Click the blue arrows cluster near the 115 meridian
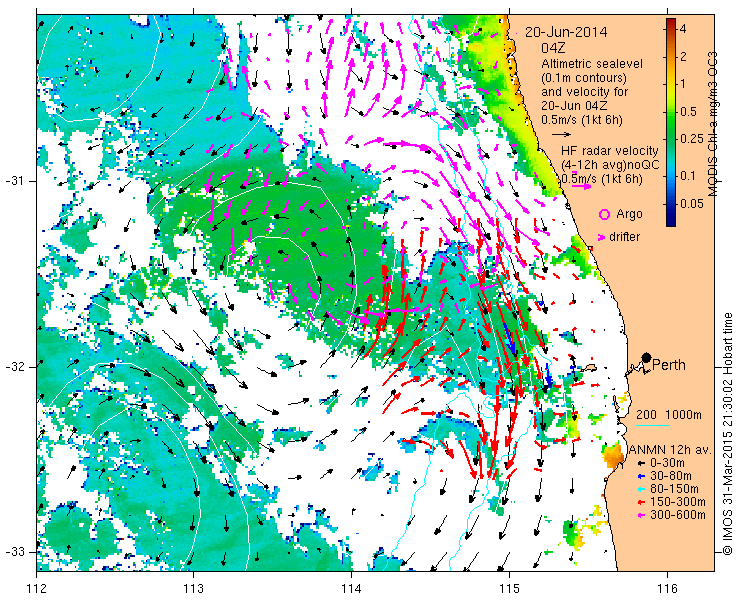This screenshot has width=740, height=600. tap(511, 337)
